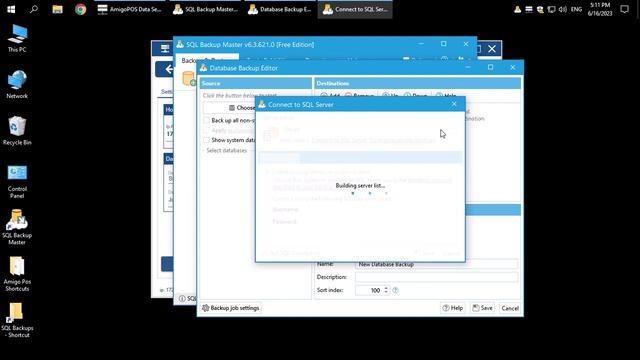Open the clock and calendar flyout
The height and width of the screenshot is (360, 640).
(x=600, y=9)
